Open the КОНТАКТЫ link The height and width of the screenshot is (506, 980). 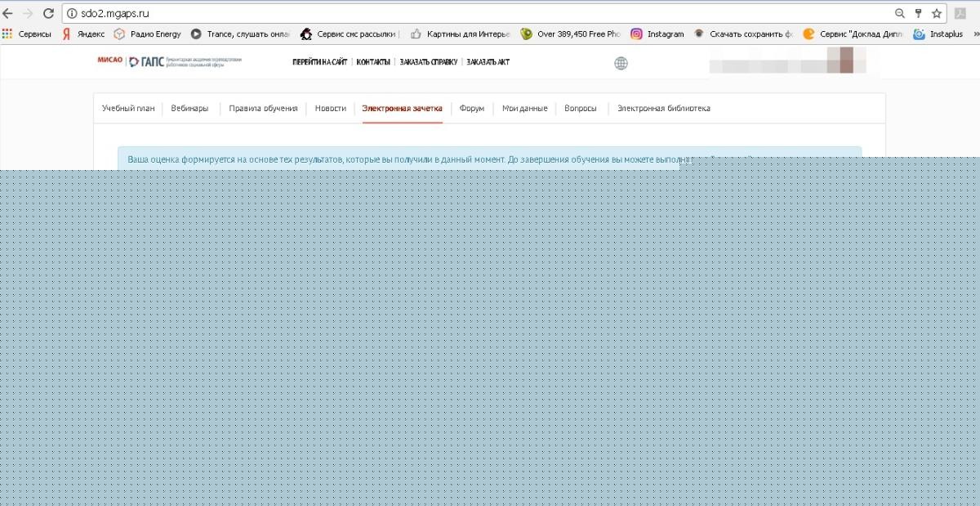pyautogui.click(x=373, y=62)
